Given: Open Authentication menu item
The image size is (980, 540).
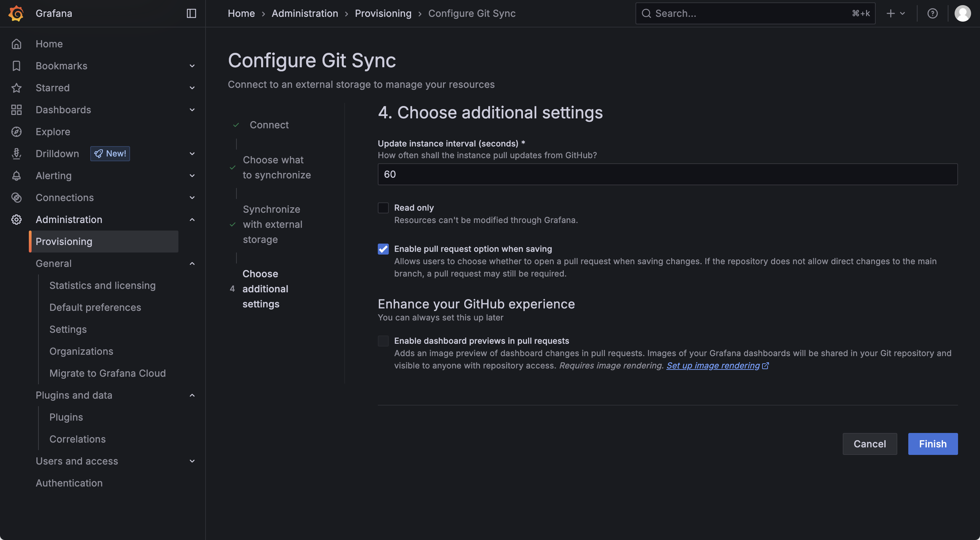Looking at the screenshot, I should point(69,483).
